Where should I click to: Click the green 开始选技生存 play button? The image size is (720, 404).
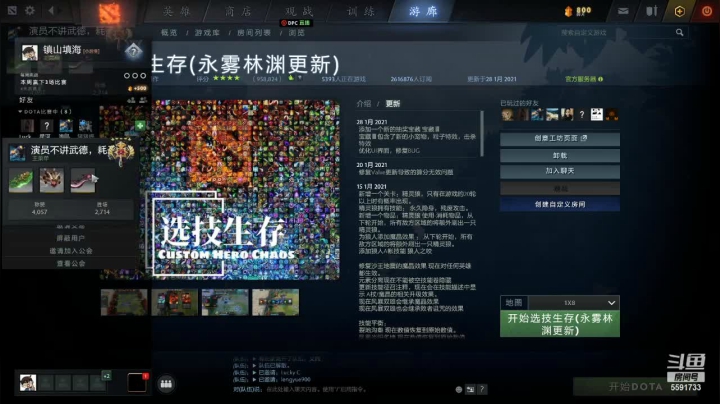[x=560, y=324]
